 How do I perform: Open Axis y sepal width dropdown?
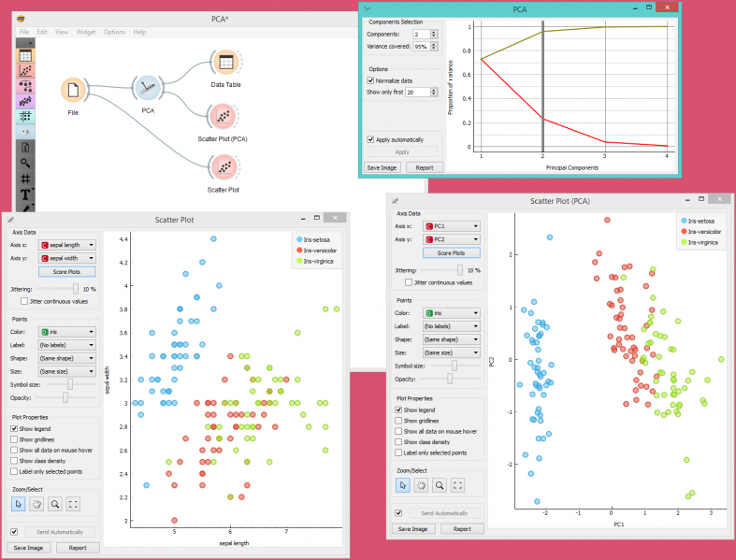tap(67, 258)
